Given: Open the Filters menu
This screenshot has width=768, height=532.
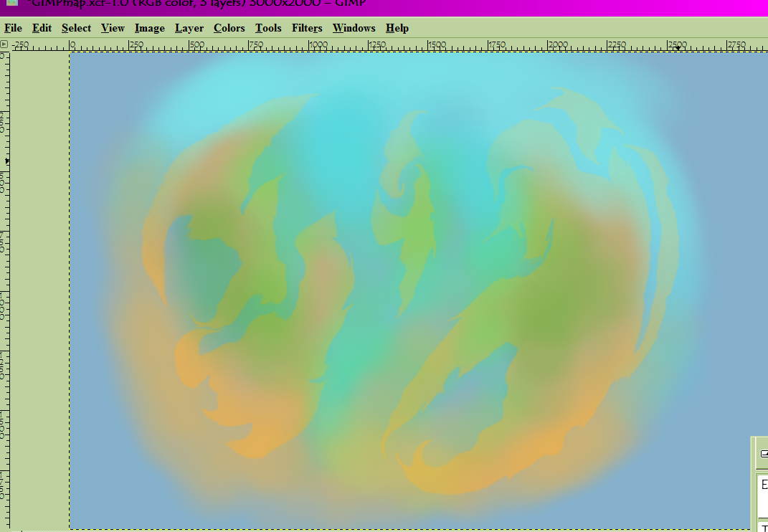Looking at the screenshot, I should pos(307,29).
